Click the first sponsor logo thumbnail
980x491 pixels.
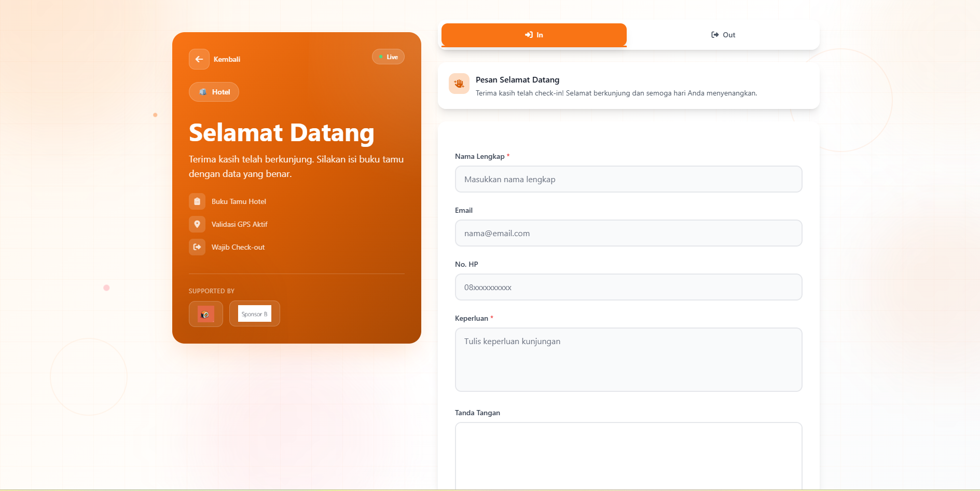click(x=205, y=313)
